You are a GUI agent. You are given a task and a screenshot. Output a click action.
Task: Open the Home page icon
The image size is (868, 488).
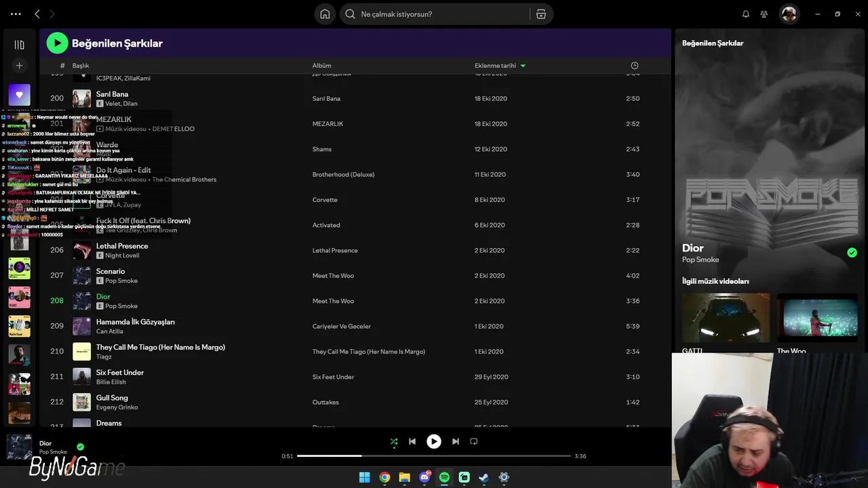325,14
